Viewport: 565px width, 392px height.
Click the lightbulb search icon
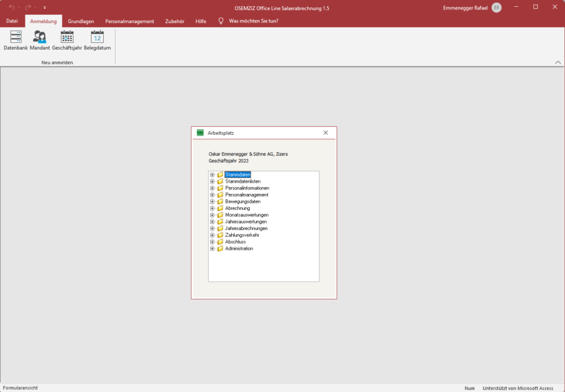coord(221,21)
